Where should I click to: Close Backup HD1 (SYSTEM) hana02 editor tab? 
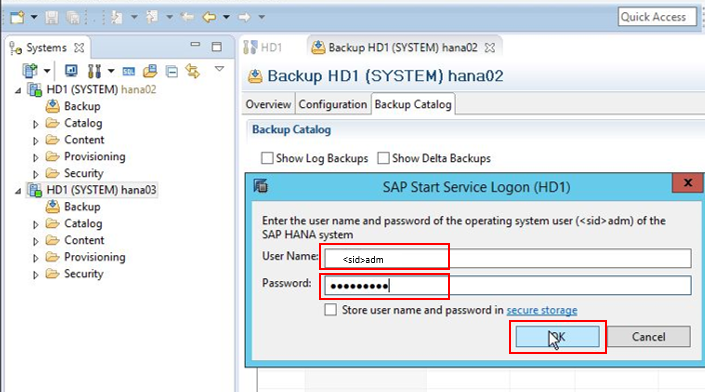[490, 48]
